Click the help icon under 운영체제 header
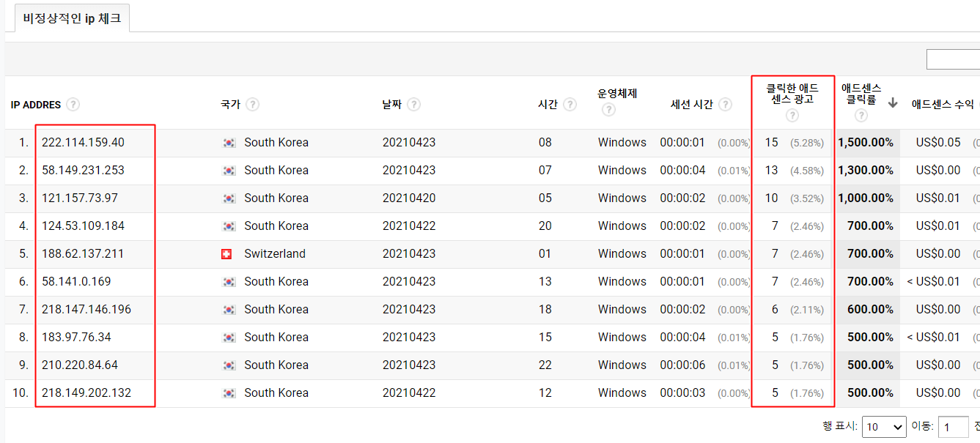Image resolution: width=980 pixels, height=443 pixels. [x=608, y=110]
